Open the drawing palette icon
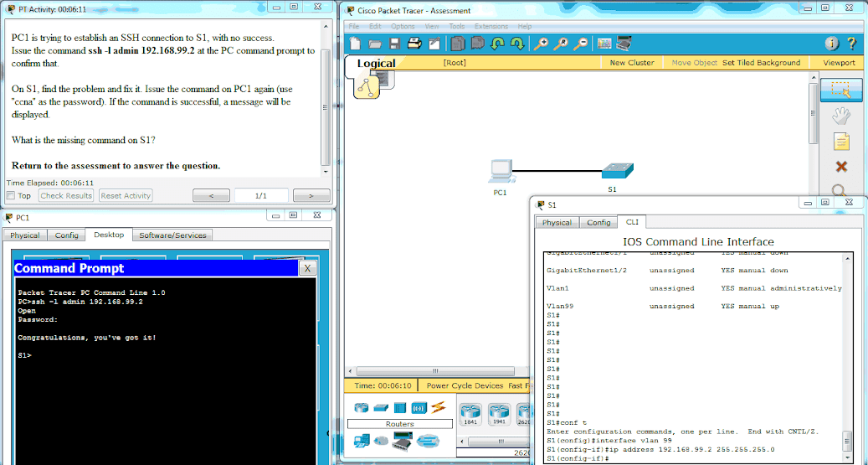868x465 pixels. point(604,44)
